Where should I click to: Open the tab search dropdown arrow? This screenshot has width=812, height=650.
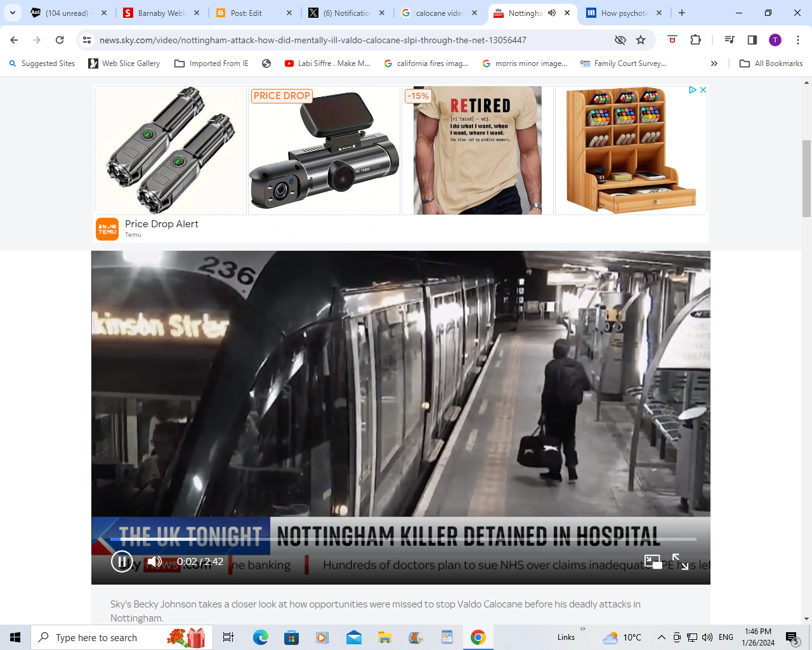coord(12,13)
